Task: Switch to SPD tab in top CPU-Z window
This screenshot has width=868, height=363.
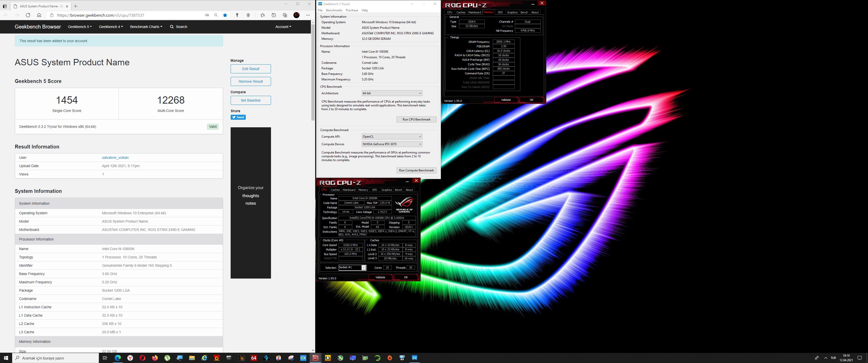Action: pyautogui.click(x=500, y=12)
